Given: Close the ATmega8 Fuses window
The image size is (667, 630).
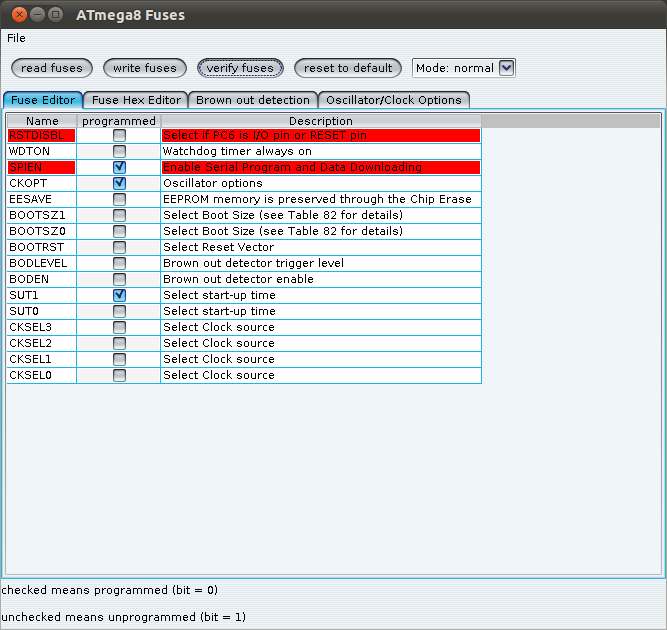Looking at the screenshot, I should point(19,14).
